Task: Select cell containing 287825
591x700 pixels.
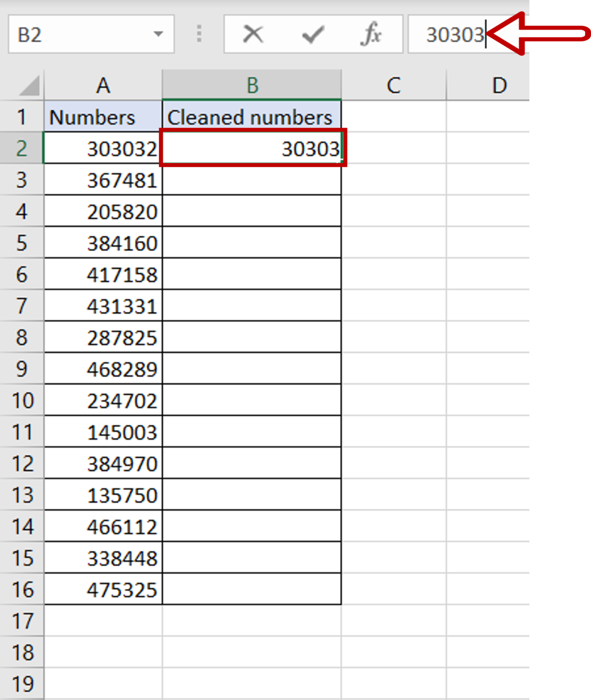Action: [x=103, y=337]
